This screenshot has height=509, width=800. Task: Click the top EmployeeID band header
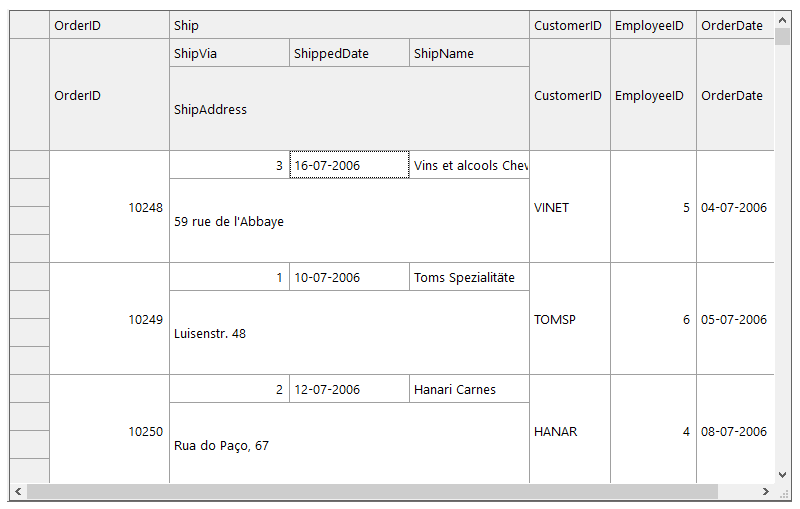coord(652,25)
